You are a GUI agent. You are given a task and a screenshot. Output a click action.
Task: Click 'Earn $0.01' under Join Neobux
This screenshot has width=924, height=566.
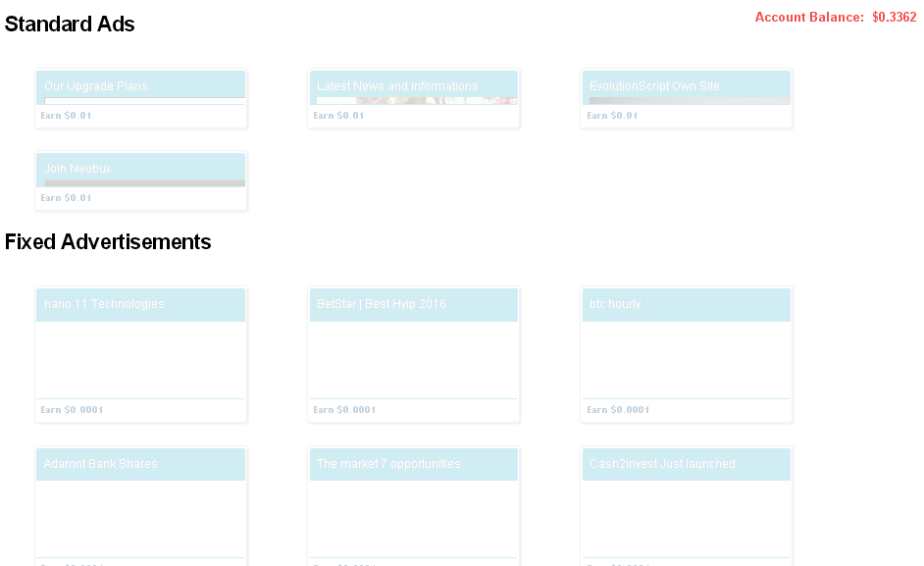coord(66,198)
